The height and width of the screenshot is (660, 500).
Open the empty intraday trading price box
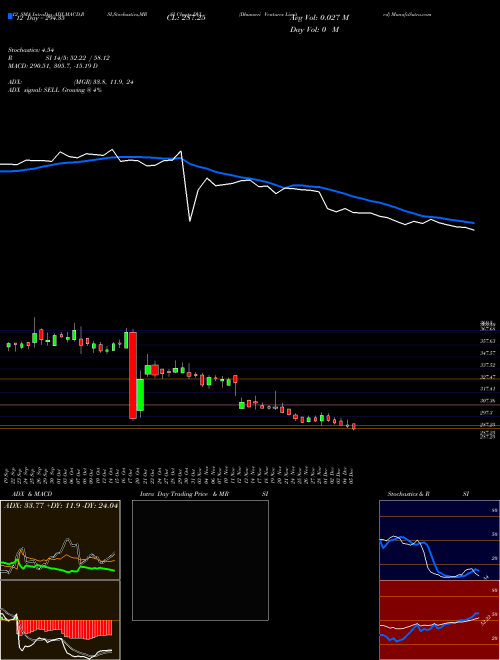pos(200,560)
